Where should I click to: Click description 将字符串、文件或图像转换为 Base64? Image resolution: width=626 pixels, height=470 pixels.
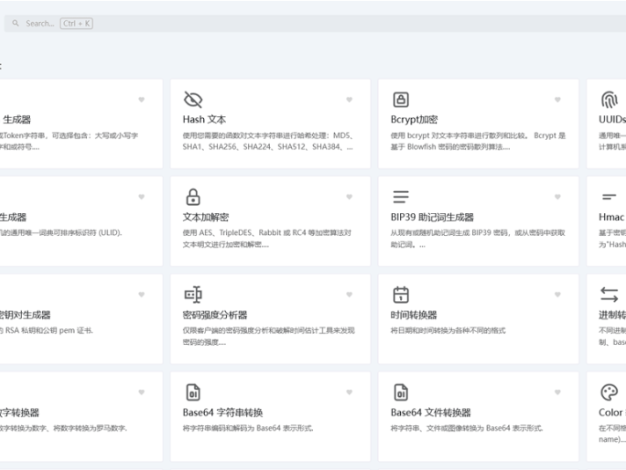467,428
